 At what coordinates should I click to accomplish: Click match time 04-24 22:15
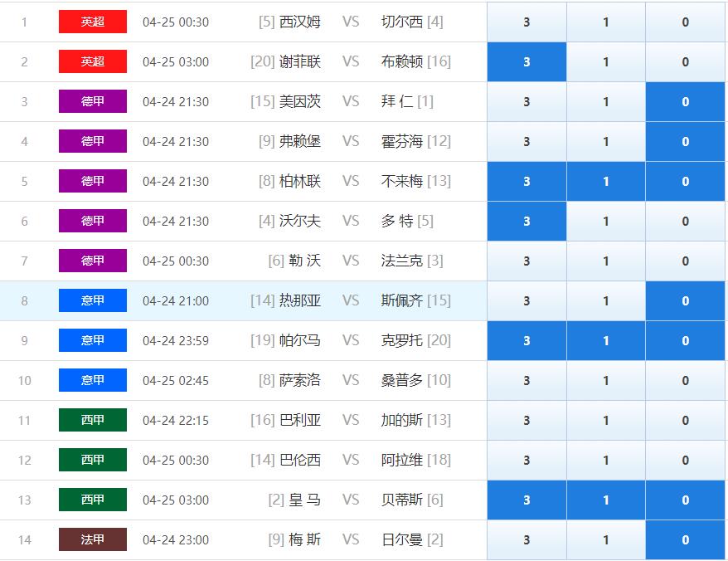[x=176, y=420]
